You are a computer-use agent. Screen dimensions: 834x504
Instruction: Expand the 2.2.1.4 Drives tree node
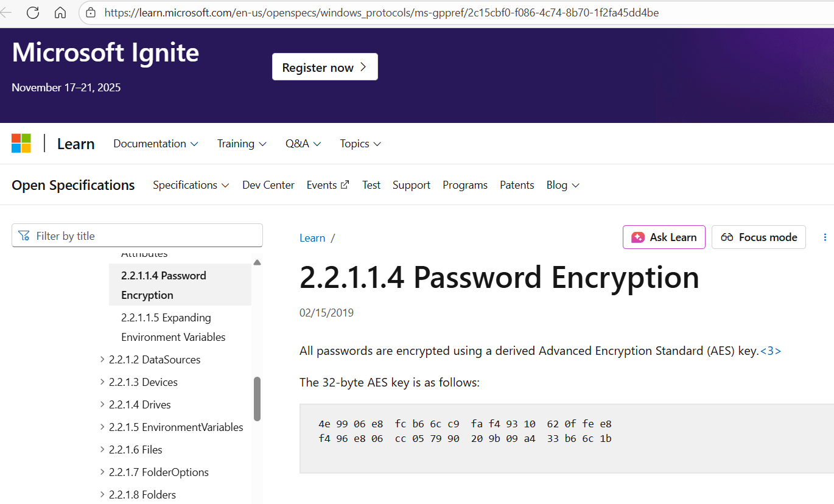(x=102, y=405)
